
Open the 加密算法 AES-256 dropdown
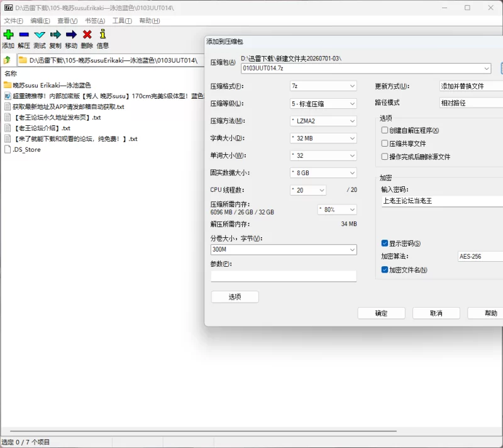click(x=480, y=257)
